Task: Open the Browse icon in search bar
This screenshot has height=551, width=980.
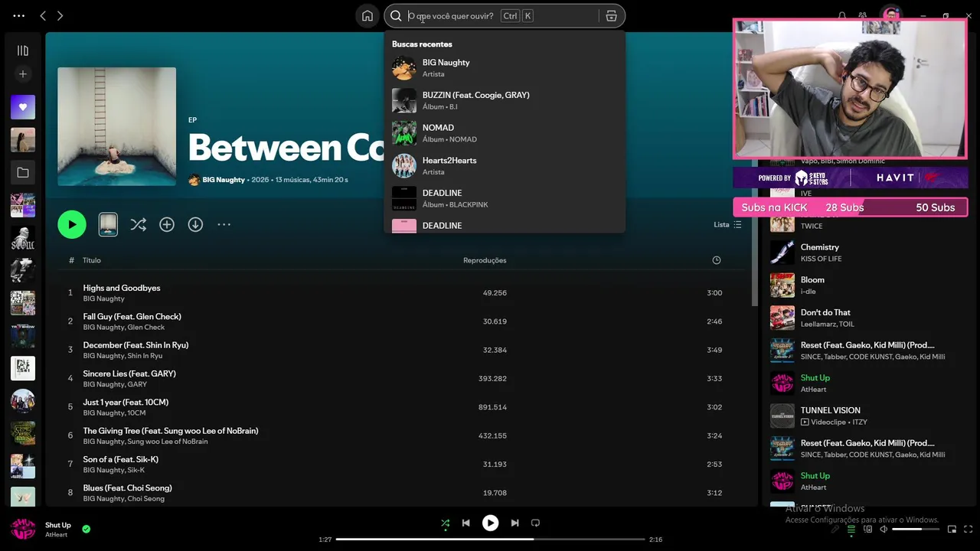Action: pyautogui.click(x=611, y=16)
